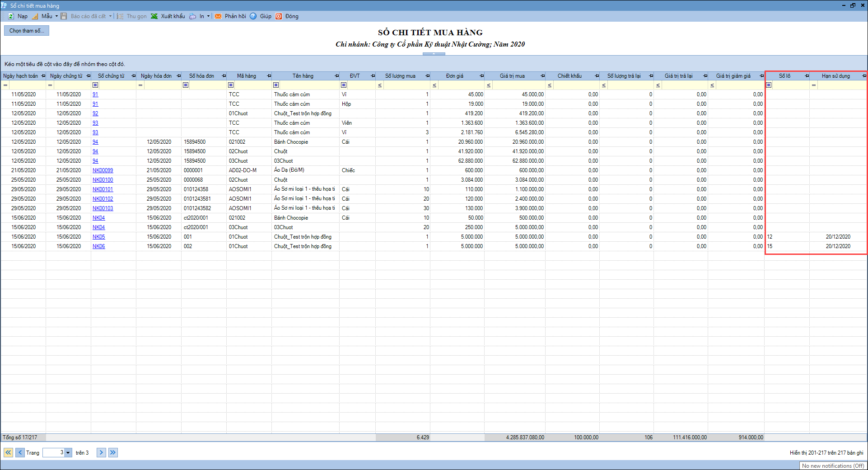
Task: Click the Xuất khẩu Excel icon
Action: (x=154, y=16)
